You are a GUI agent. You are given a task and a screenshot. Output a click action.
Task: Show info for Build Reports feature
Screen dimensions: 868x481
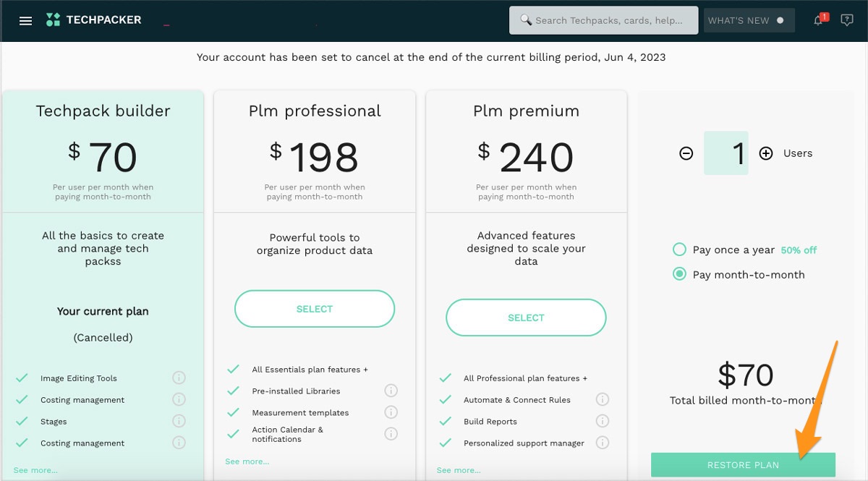603,421
